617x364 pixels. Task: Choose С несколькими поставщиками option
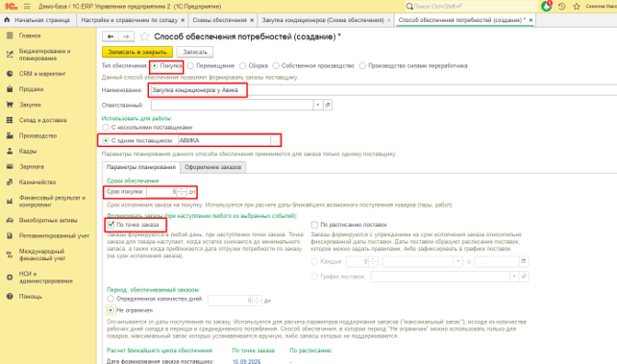click(106, 128)
